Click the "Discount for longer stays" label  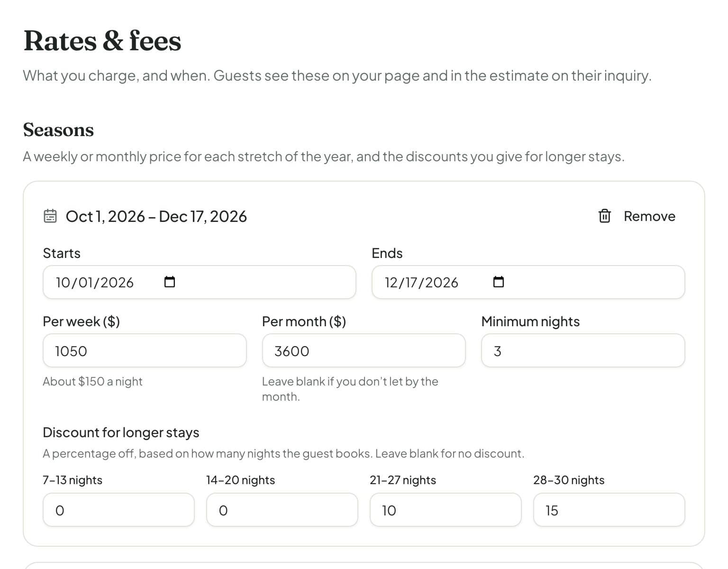[x=121, y=432]
